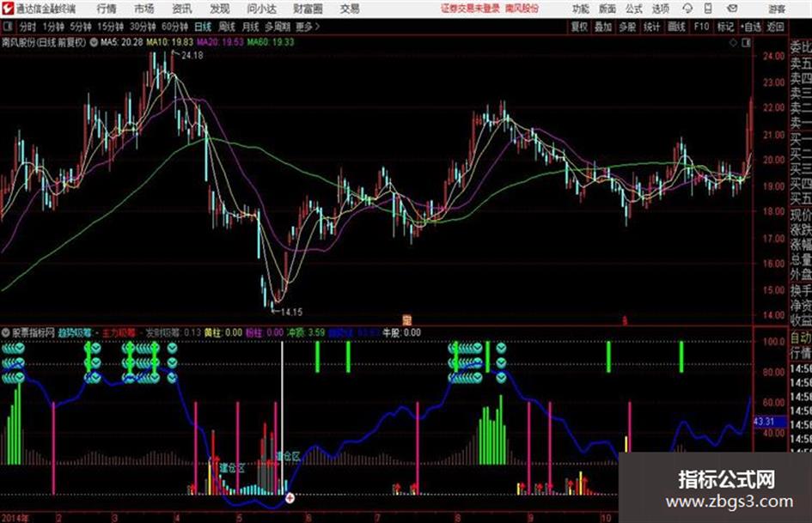Click the MA10: 19.83 value label
This screenshot has height=523, width=812.
tap(170, 42)
